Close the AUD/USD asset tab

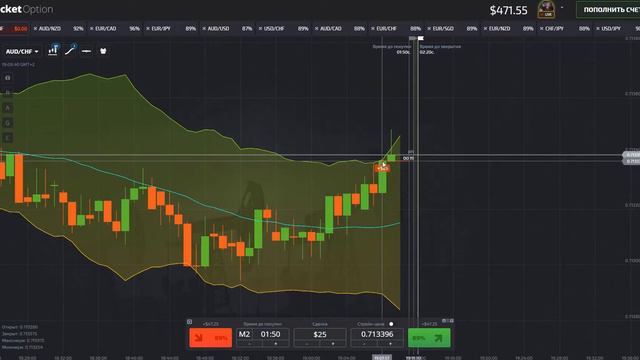coord(204,29)
